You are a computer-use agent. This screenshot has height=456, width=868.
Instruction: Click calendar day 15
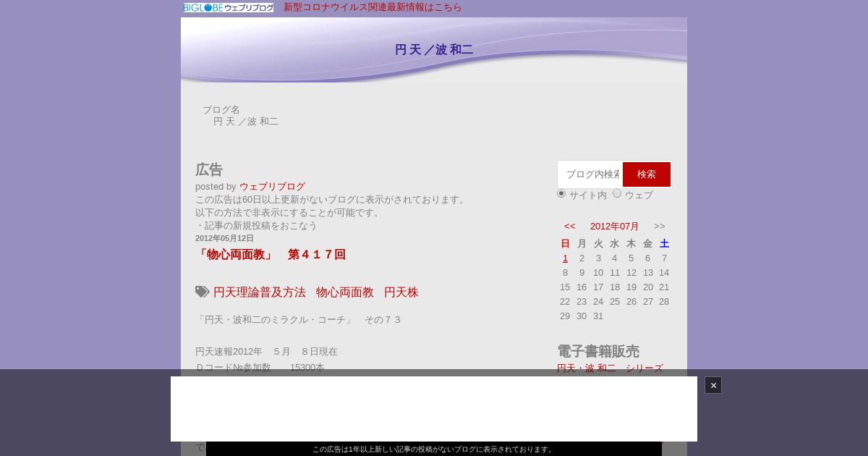[565, 287]
